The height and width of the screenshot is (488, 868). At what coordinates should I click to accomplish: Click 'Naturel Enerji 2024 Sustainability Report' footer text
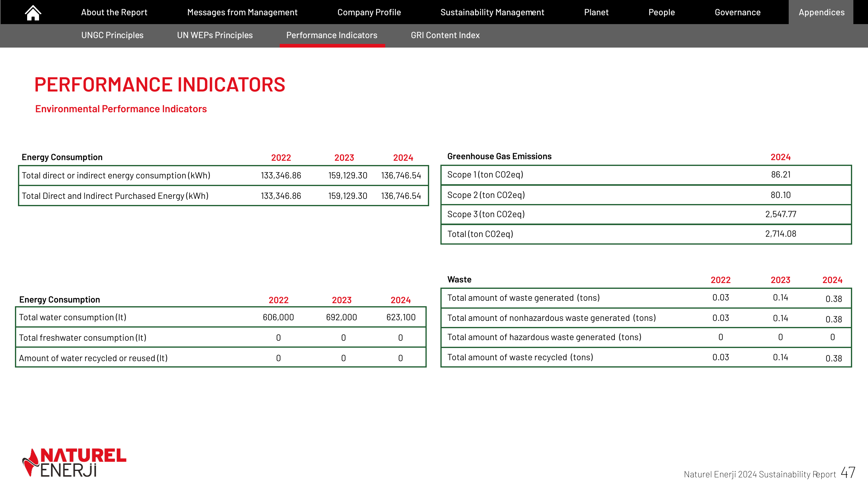point(760,475)
